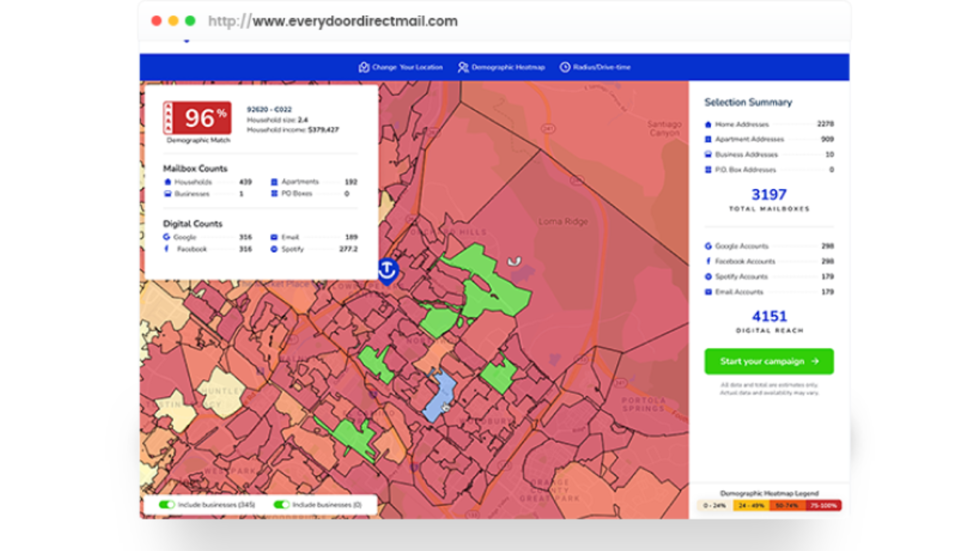Click the browser address bar URL
This screenshot has height=551, width=980.
tap(333, 21)
